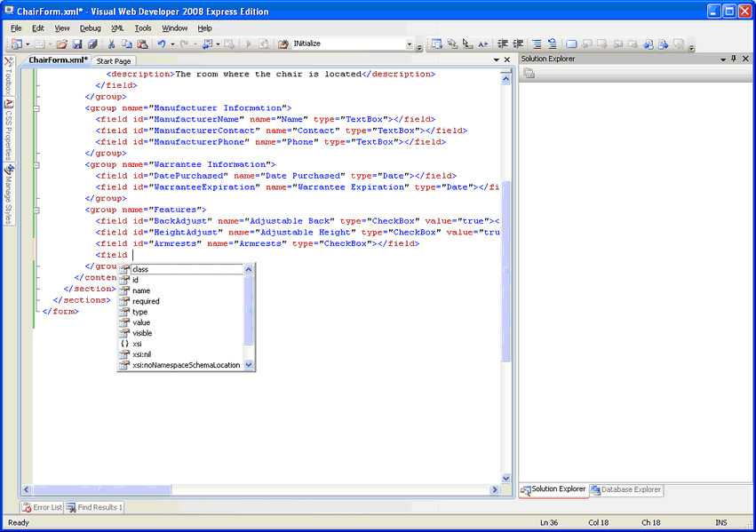
Task: Save ChairForm.xml with the floppy disk icon
Action: [x=77, y=44]
